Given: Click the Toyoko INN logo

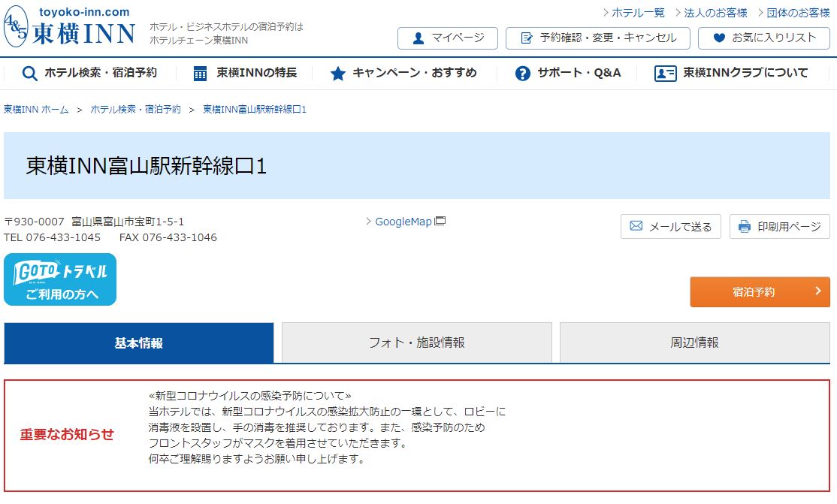Looking at the screenshot, I should coord(69,27).
